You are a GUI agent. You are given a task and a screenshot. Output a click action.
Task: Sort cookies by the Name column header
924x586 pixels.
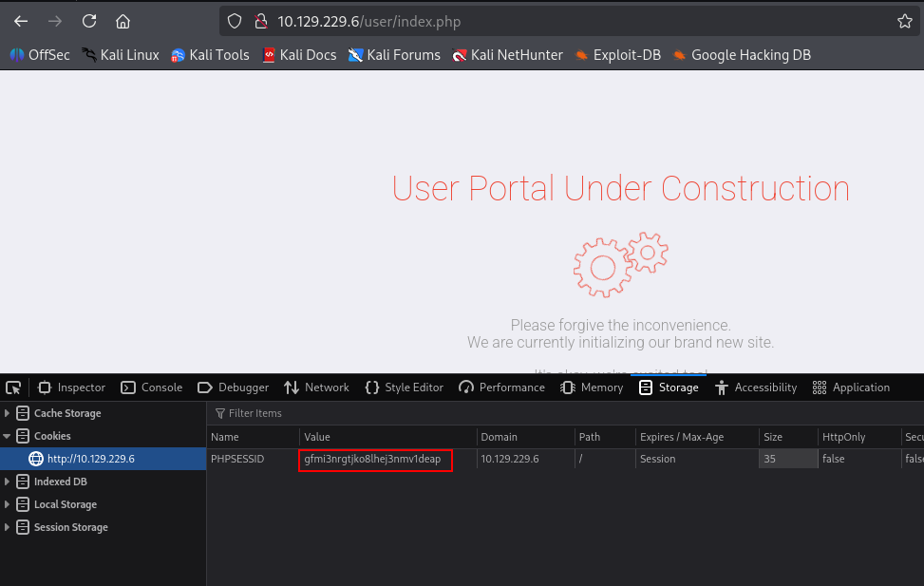(253, 437)
